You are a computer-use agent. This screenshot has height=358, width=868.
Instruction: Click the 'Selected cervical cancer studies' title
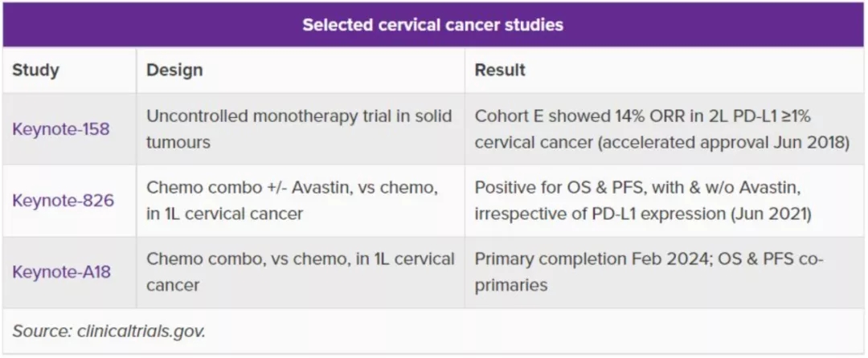[432, 24]
